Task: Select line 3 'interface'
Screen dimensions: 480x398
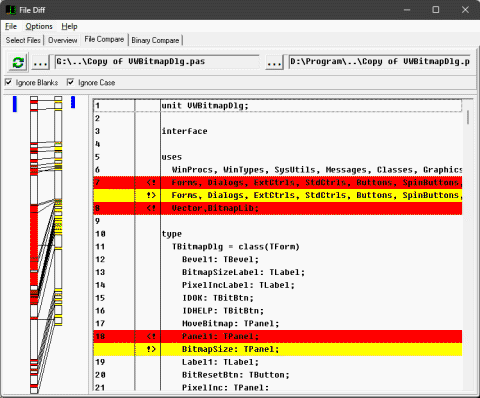Action: tap(278, 131)
